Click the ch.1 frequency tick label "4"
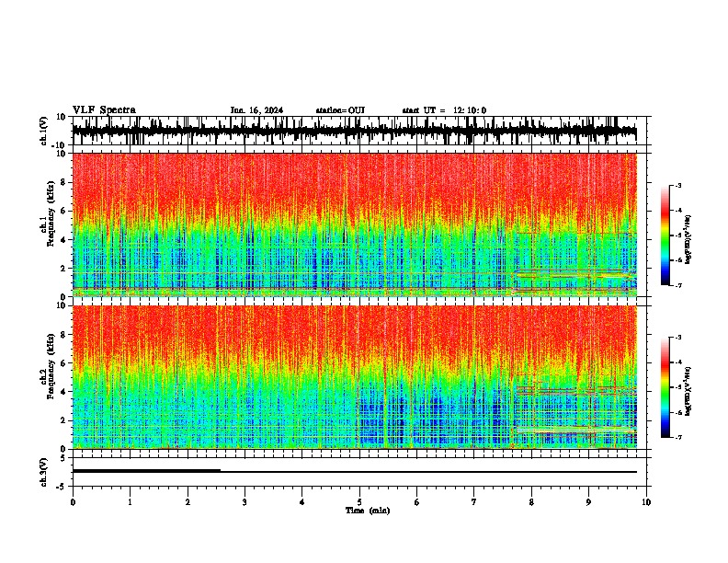 tap(63, 240)
